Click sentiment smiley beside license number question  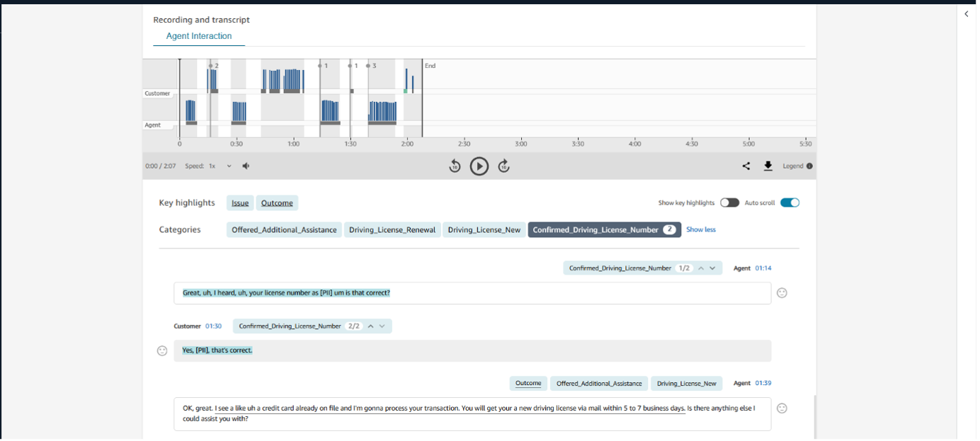pyautogui.click(x=782, y=293)
